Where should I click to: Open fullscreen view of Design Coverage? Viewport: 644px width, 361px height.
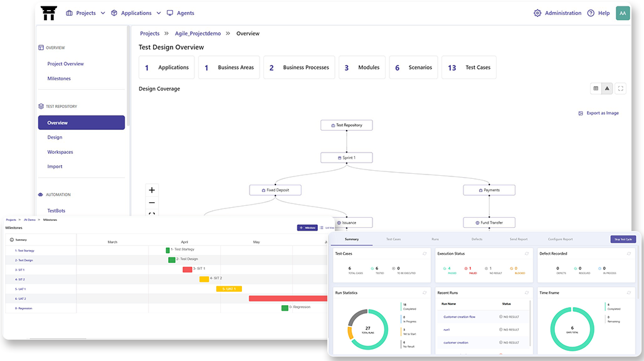[620, 89]
